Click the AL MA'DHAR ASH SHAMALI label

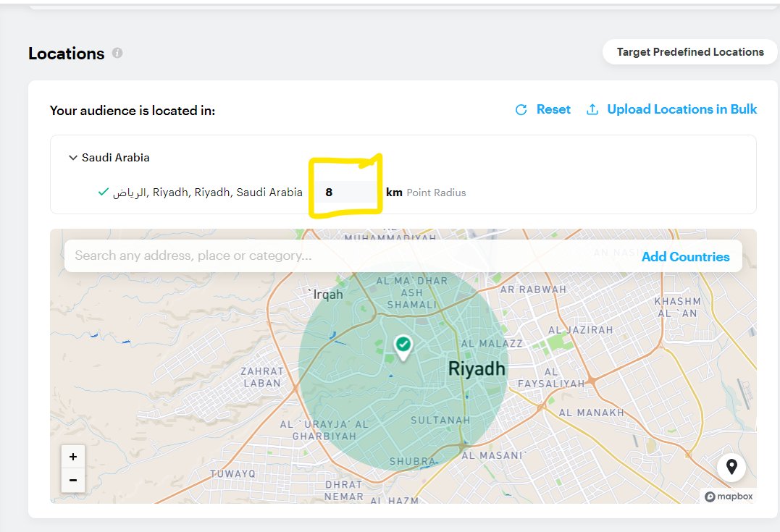coord(412,293)
